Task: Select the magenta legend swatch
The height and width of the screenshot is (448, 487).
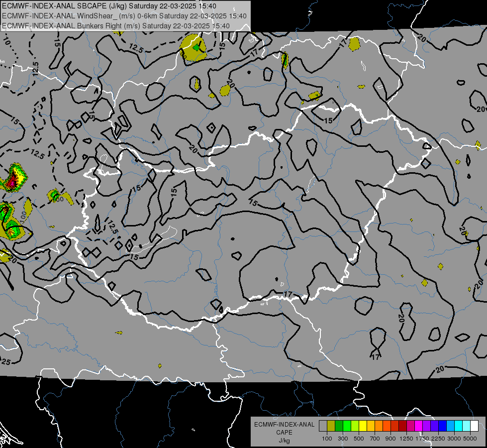Action: pyautogui.click(x=419, y=426)
